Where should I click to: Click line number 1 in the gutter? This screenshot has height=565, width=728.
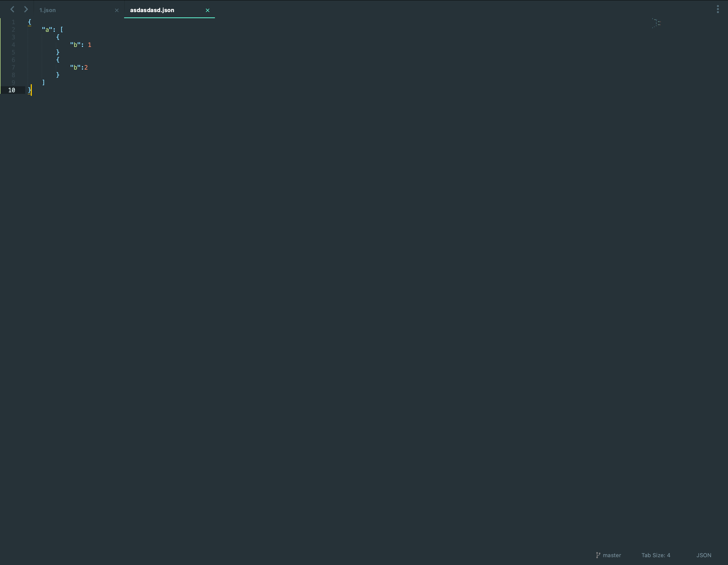point(13,22)
